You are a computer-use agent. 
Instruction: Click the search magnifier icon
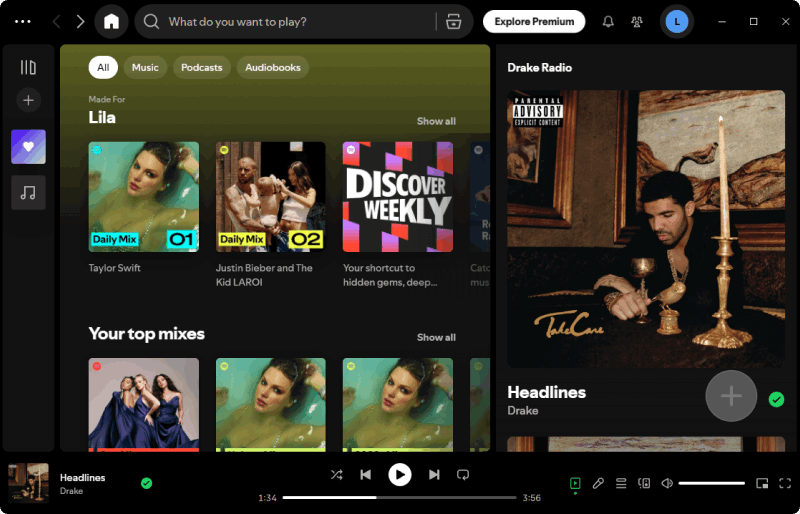[x=151, y=21]
